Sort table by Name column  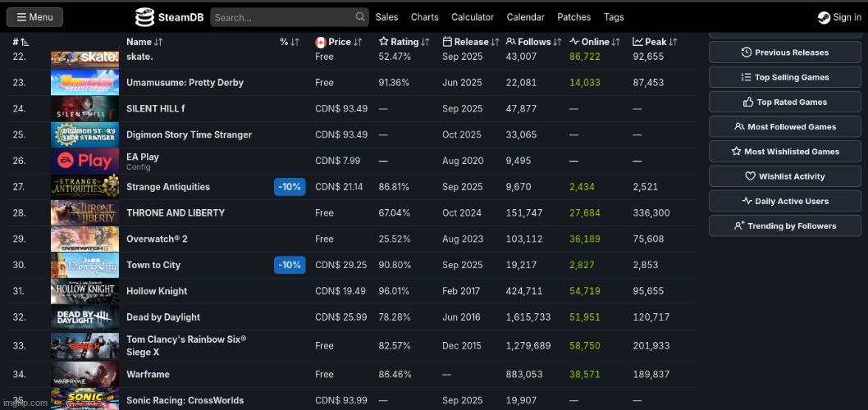click(x=144, y=42)
